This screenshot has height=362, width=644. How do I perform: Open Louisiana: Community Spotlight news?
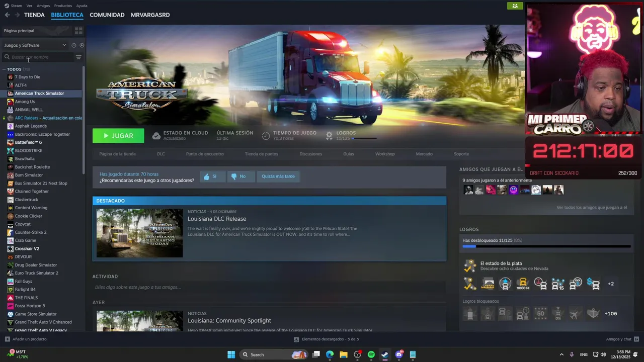pos(229,321)
